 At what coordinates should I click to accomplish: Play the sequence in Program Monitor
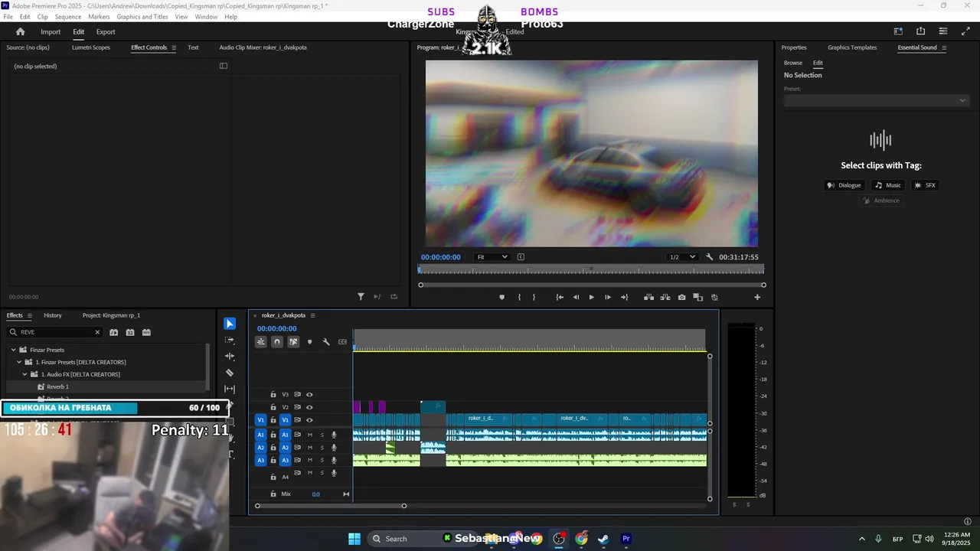point(591,297)
